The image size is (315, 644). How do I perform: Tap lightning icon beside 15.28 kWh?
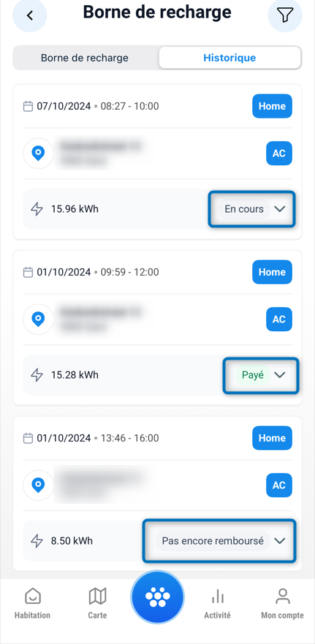[37, 375]
